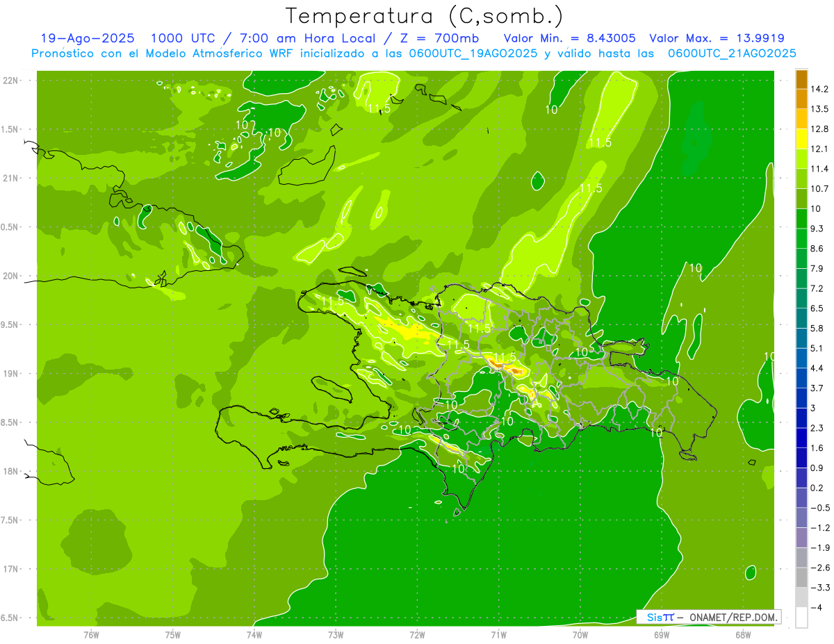Viewport: 834px width, 644px height.
Task: Select the "8.5N" axis tick label
Action: (x=10, y=422)
